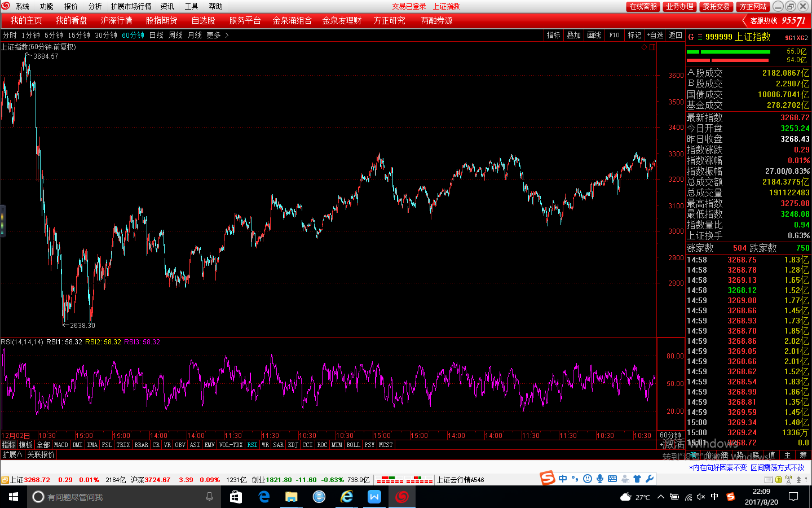This screenshot has width=812, height=508.
Task: Switch chart to 分时 period
Action: pos(10,35)
